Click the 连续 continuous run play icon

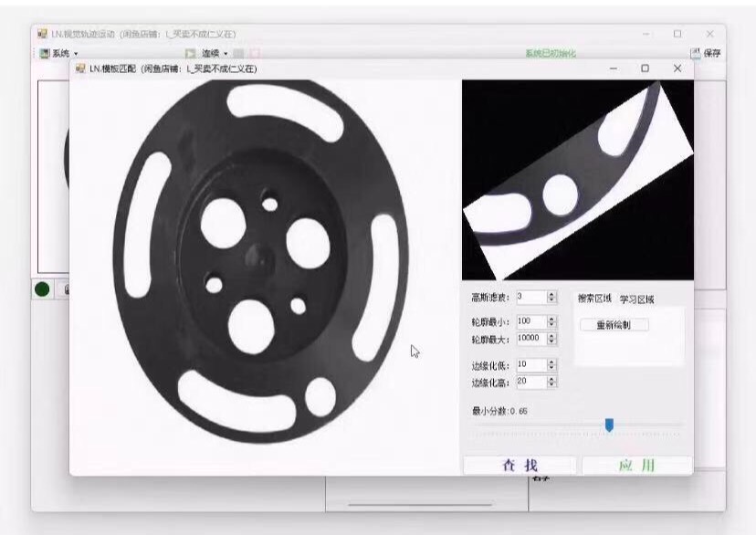pyautogui.click(x=191, y=54)
